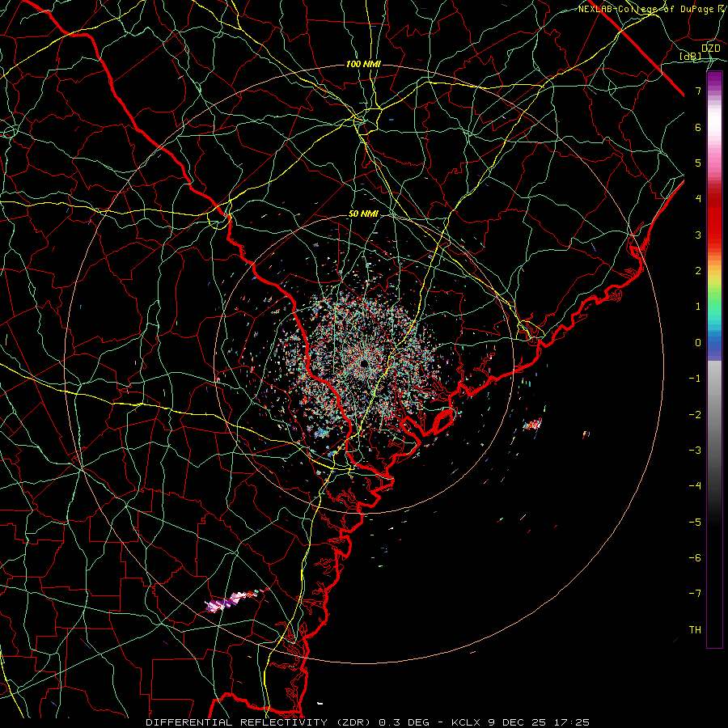The width and height of the screenshot is (728, 728).
Task: Click the small pink echo offshore east of the coast
Action: click(x=532, y=424)
